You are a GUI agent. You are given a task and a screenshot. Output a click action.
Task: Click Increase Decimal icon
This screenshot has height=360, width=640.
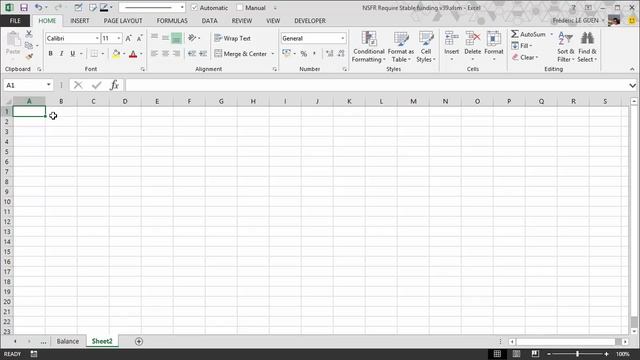point(330,53)
